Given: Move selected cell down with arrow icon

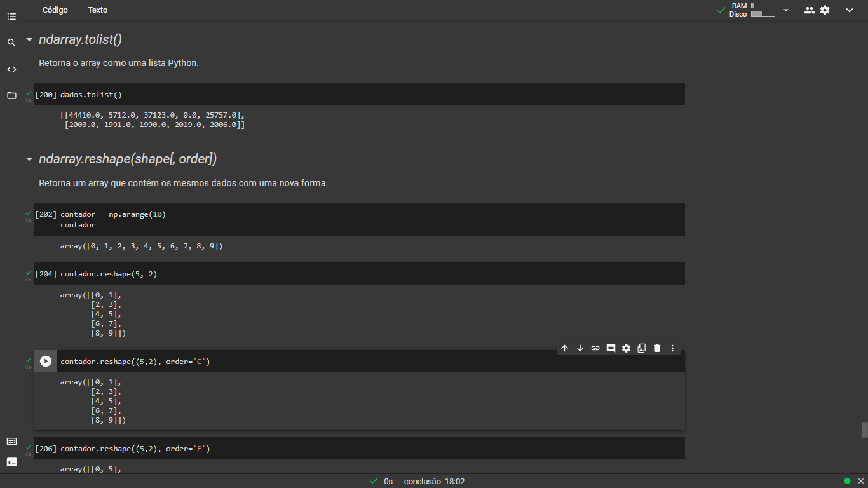Looking at the screenshot, I should (x=580, y=348).
